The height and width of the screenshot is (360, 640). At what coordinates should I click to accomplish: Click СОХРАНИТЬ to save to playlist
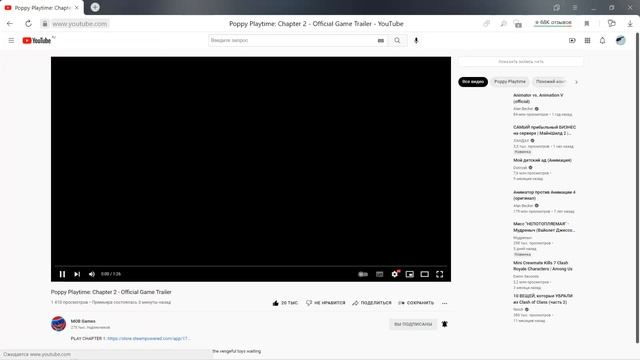416,303
